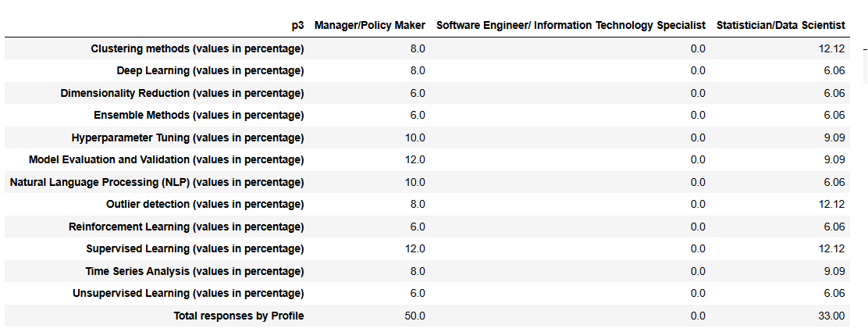Click the Software Engineer column header
Screen dimensions: 868x332
571,25
